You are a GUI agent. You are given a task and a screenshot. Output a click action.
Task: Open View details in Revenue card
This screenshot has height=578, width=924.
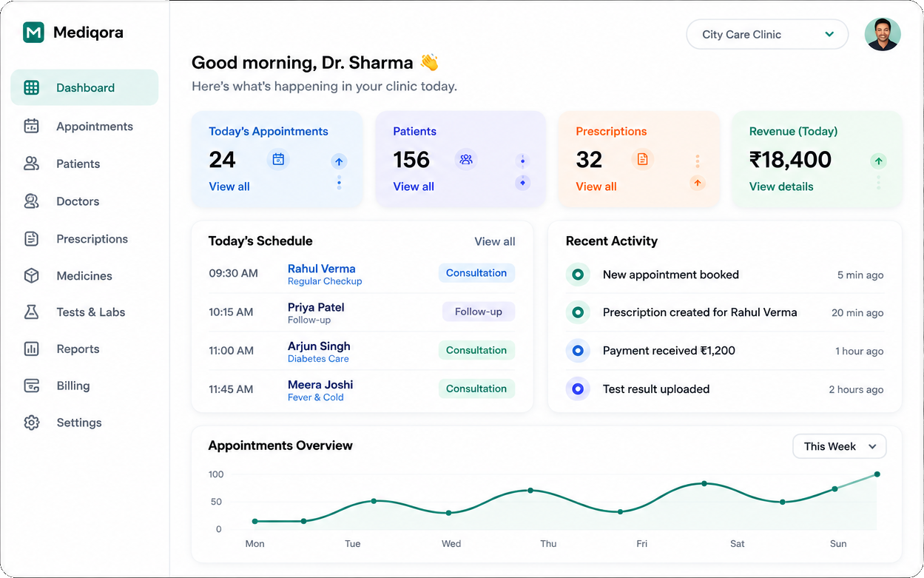coord(781,186)
